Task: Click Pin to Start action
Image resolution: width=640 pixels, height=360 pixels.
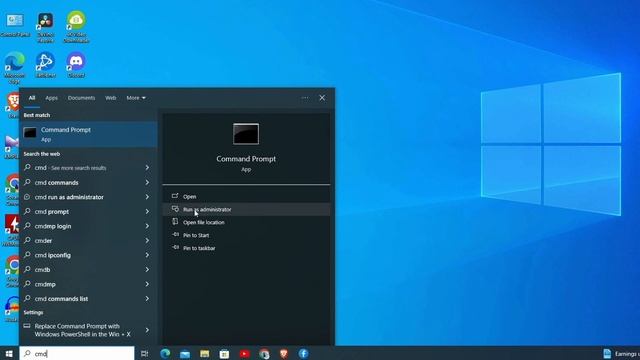Action: (246, 235)
